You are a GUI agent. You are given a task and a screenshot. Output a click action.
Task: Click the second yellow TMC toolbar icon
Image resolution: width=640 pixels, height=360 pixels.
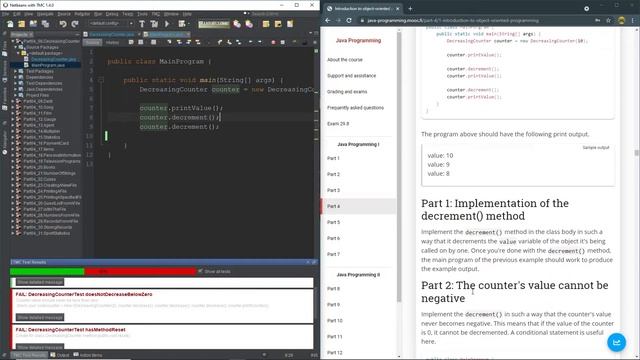[278, 24]
